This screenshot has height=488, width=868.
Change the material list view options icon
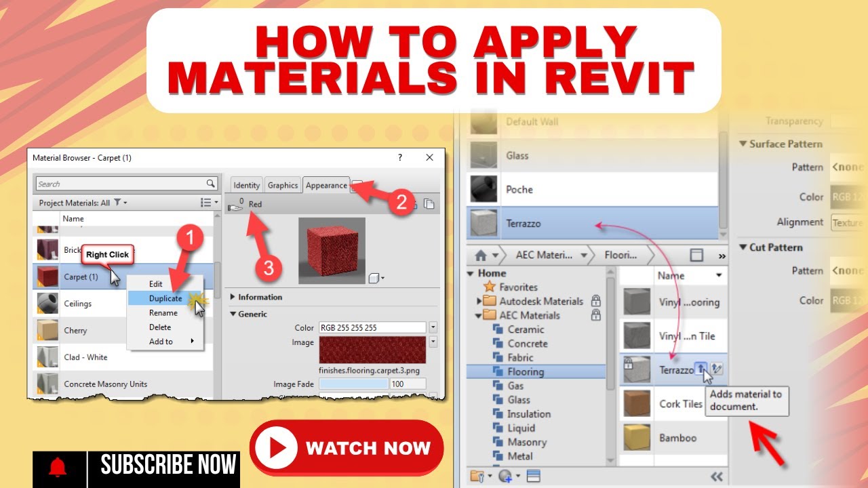pyautogui.click(x=206, y=203)
